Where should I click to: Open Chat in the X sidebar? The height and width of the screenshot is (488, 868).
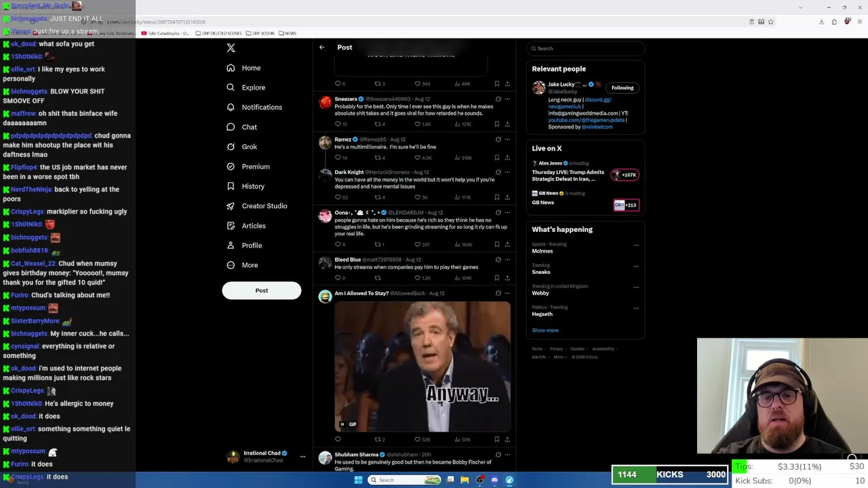242,127
